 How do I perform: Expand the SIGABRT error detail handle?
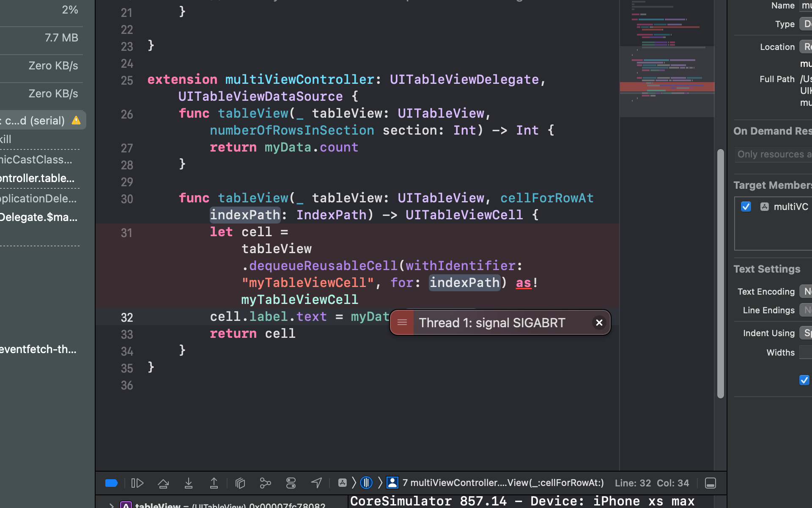(x=402, y=323)
